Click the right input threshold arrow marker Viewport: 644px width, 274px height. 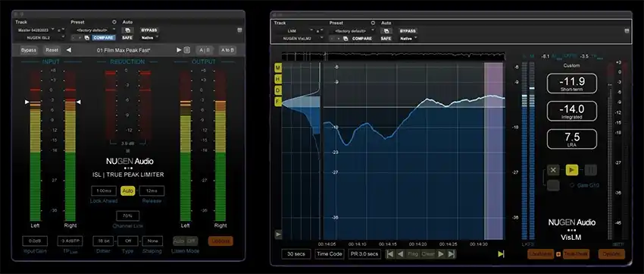pyautogui.click(x=78, y=102)
